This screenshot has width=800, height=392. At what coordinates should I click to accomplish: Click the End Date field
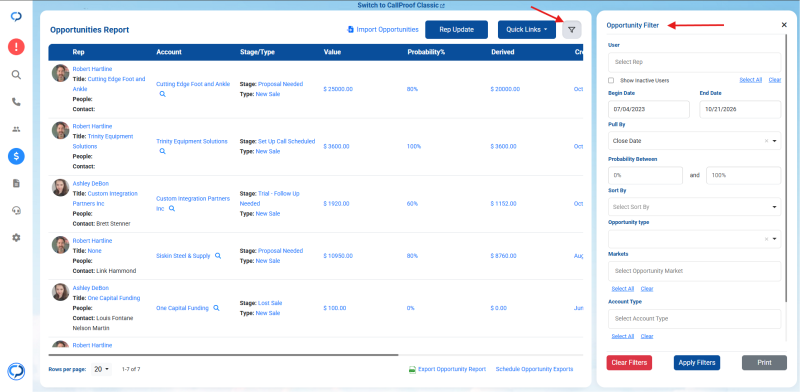pos(740,110)
